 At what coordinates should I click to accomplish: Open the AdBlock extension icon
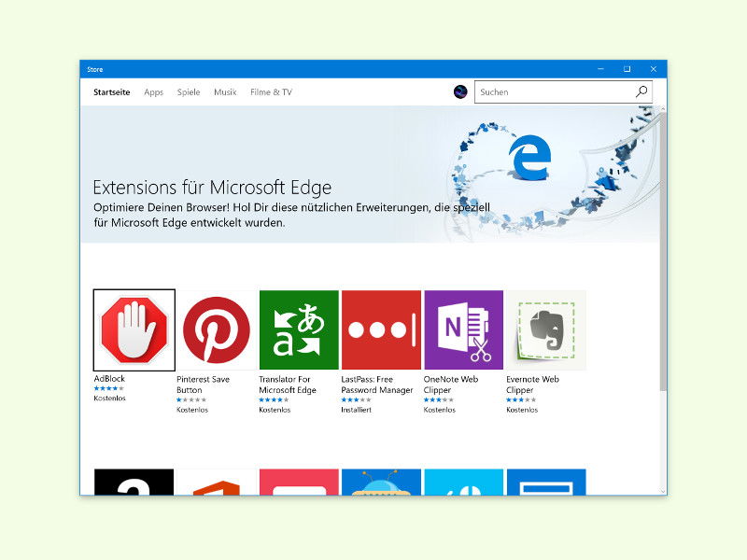click(x=134, y=330)
